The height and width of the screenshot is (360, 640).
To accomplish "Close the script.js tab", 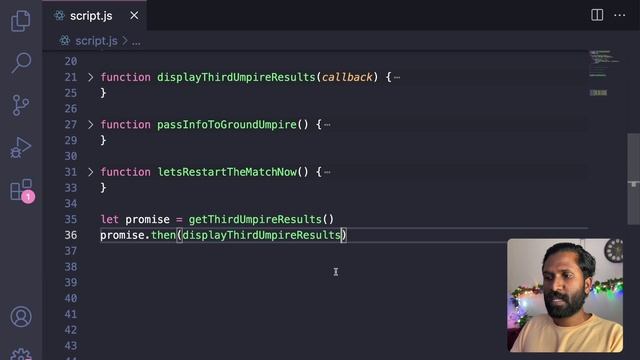I will [134, 16].
